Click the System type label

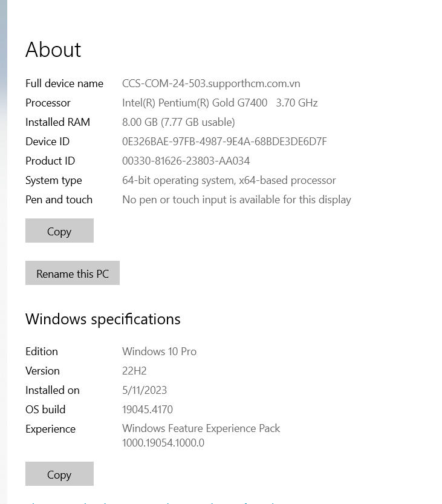click(53, 180)
